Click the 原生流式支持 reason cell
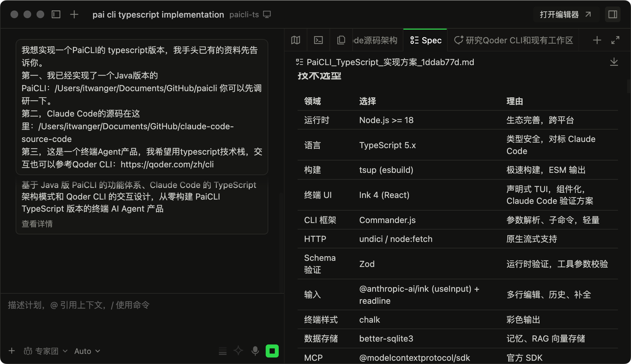The image size is (631, 364). pyautogui.click(x=531, y=239)
